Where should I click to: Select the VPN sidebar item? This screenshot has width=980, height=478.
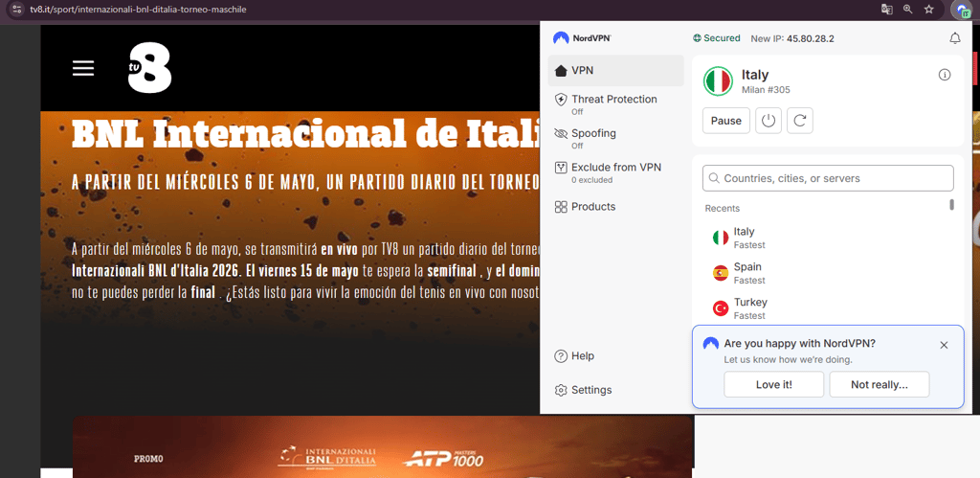coord(615,71)
